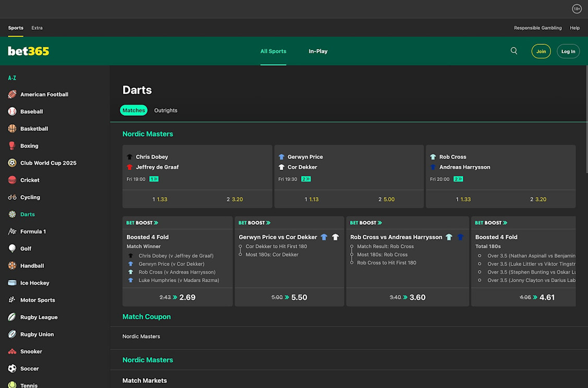Open the Chris Dobey vs Jeffrey de Graaf match
The width and height of the screenshot is (588, 388).
[x=197, y=167]
